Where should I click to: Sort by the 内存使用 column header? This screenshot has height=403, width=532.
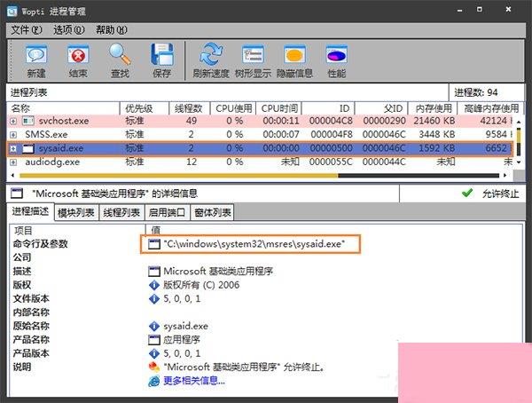pyautogui.click(x=433, y=108)
